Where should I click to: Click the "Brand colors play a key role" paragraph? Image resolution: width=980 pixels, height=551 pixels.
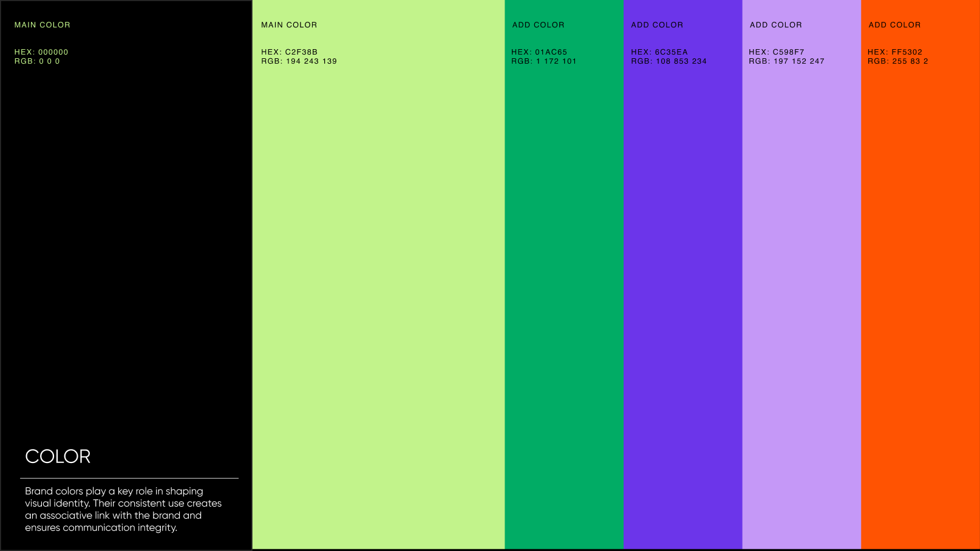coord(123,509)
